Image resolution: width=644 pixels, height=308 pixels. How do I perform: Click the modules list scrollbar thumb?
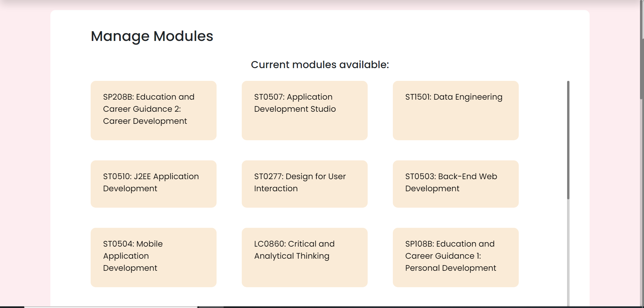(x=568, y=140)
